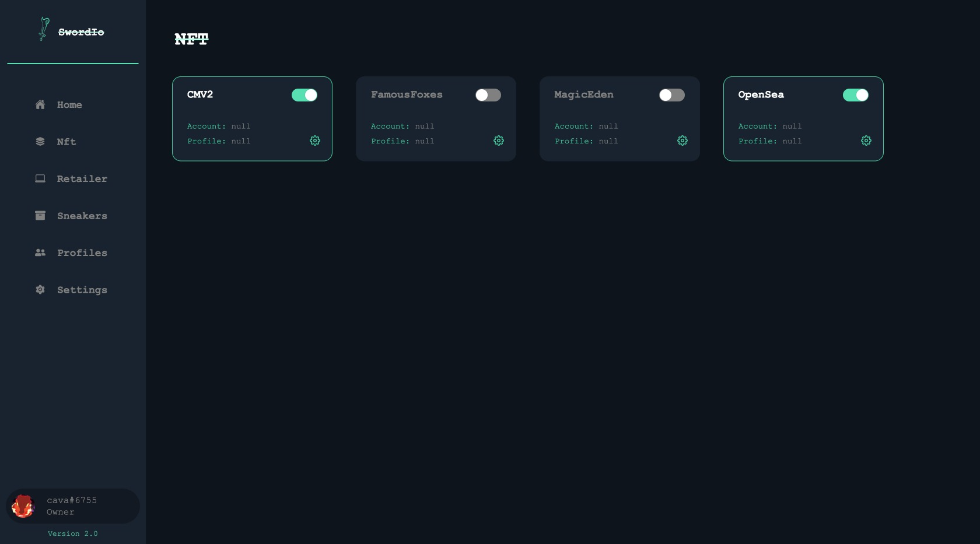Click the Home house icon in sidebar
This screenshot has width=980, height=544.
click(x=40, y=105)
